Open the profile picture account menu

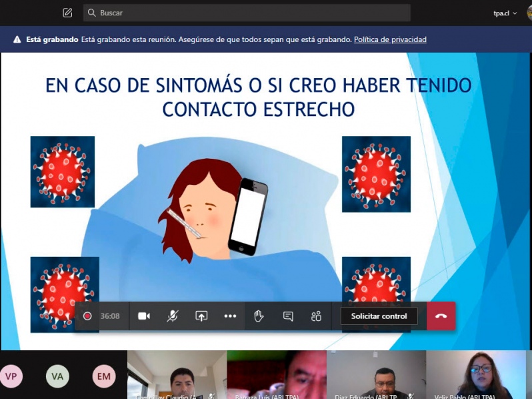point(528,13)
